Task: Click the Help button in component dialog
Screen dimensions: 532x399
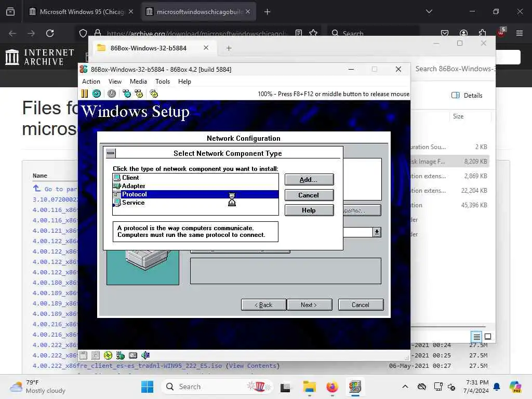Action: pos(309,210)
